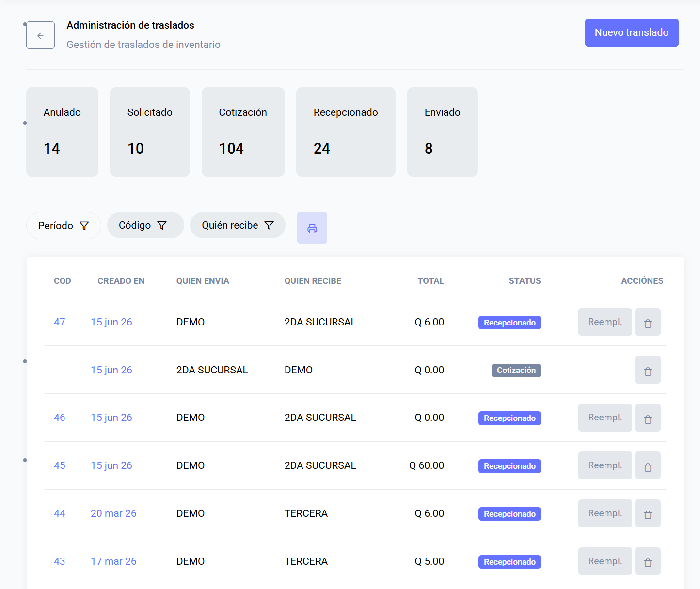Click Reempl. button for transfer 47
This screenshot has width=700, height=589.
click(605, 322)
